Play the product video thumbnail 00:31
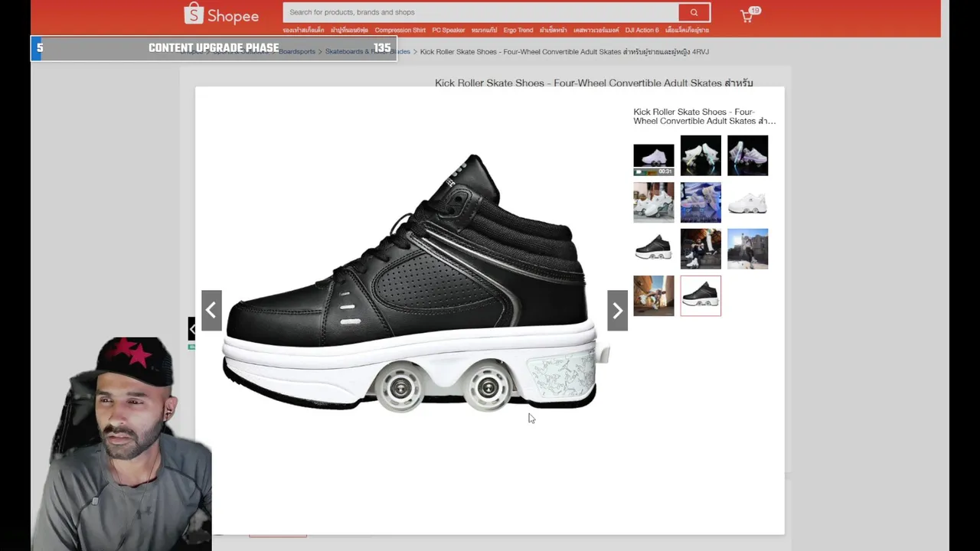 point(654,159)
